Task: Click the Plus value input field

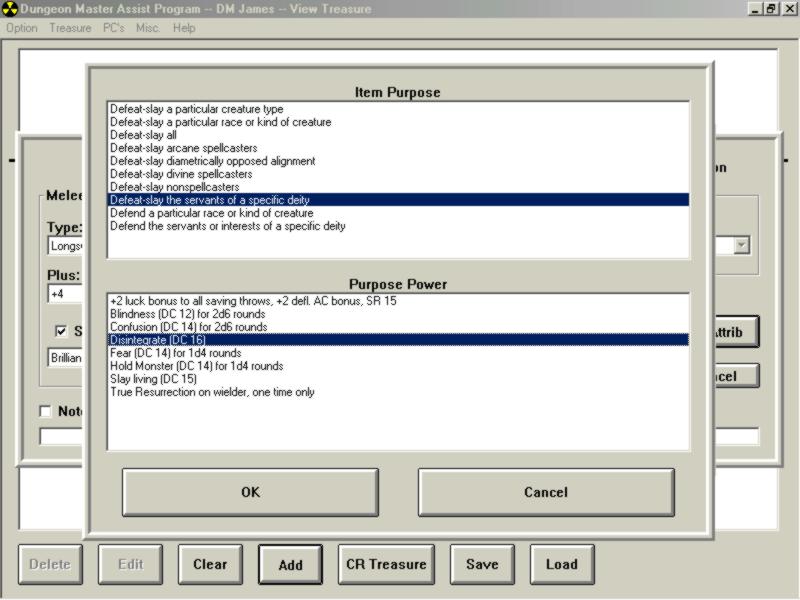Action: 67,295
